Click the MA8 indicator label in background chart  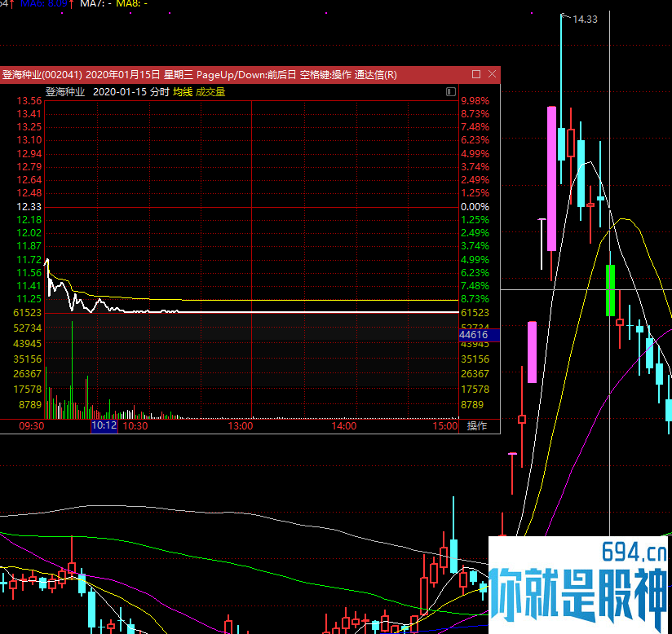132,4
